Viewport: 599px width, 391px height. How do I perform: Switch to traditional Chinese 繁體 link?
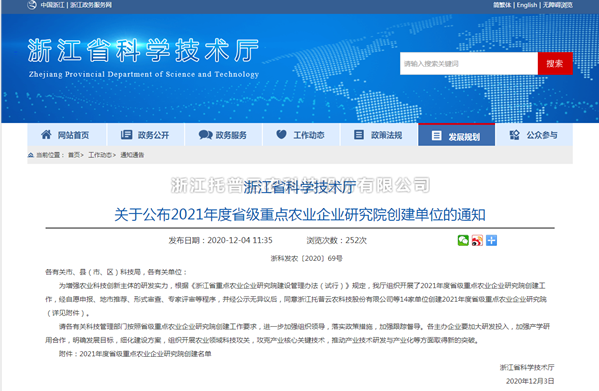pyautogui.click(x=502, y=5)
